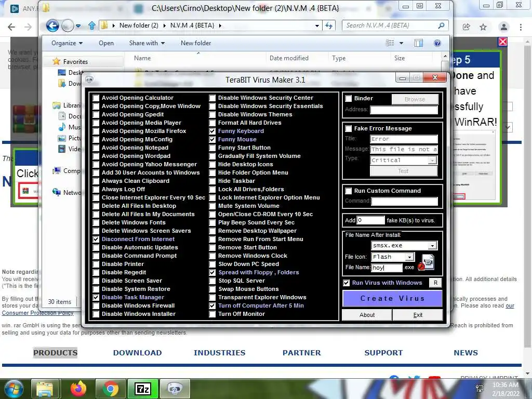The width and height of the screenshot is (532, 399).
Task: Click the R button beside Run Virus
Action: pos(436,283)
